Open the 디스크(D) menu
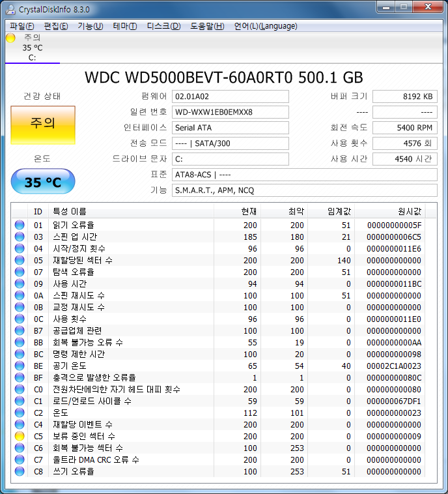This screenshot has height=494, width=448. click(163, 26)
